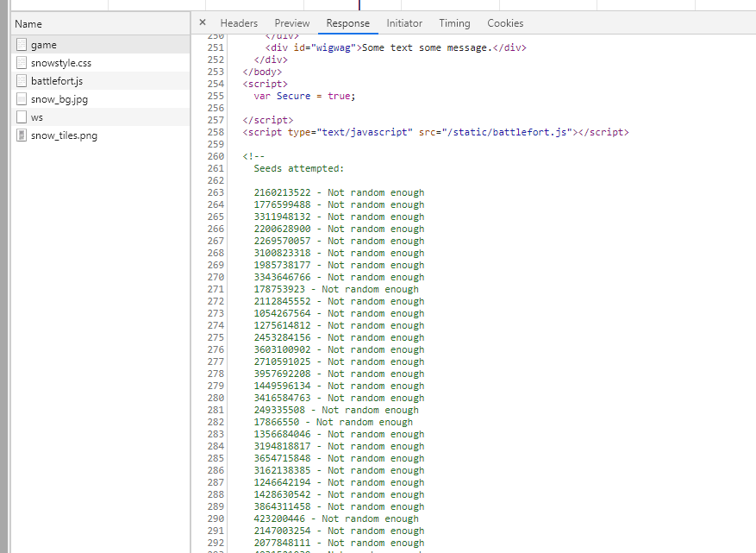Click seed 423200446 line
The height and width of the screenshot is (553, 756).
[x=336, y=518]
